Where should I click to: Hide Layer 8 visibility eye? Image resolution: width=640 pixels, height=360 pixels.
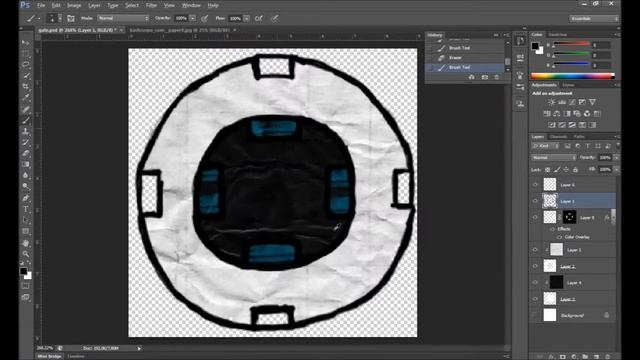[535, 217]
